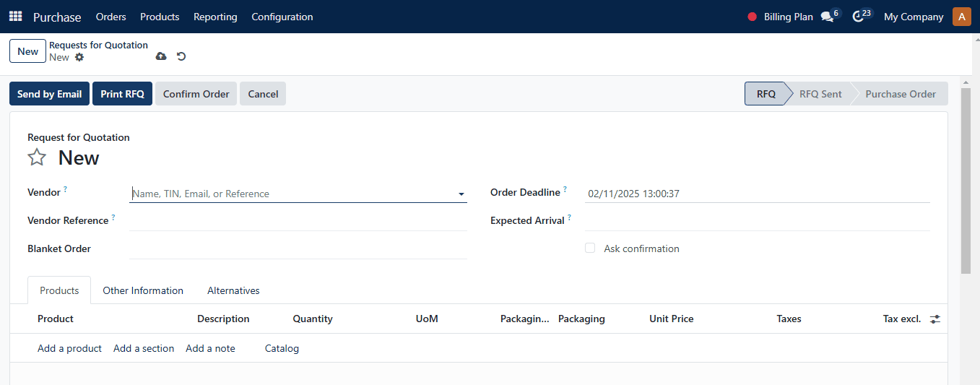Select the Purchase Order status stage

[x=901, y=94]
